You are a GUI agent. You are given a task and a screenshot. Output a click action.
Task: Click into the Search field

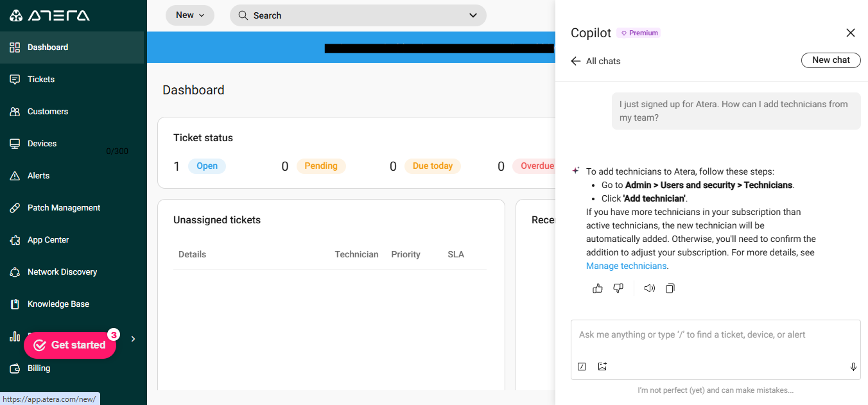(x=358, y=15)
